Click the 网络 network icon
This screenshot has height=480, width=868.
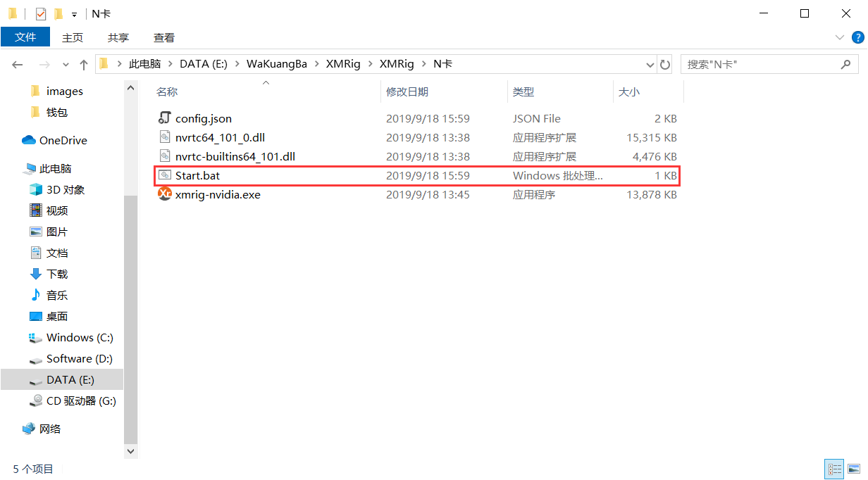29,429
